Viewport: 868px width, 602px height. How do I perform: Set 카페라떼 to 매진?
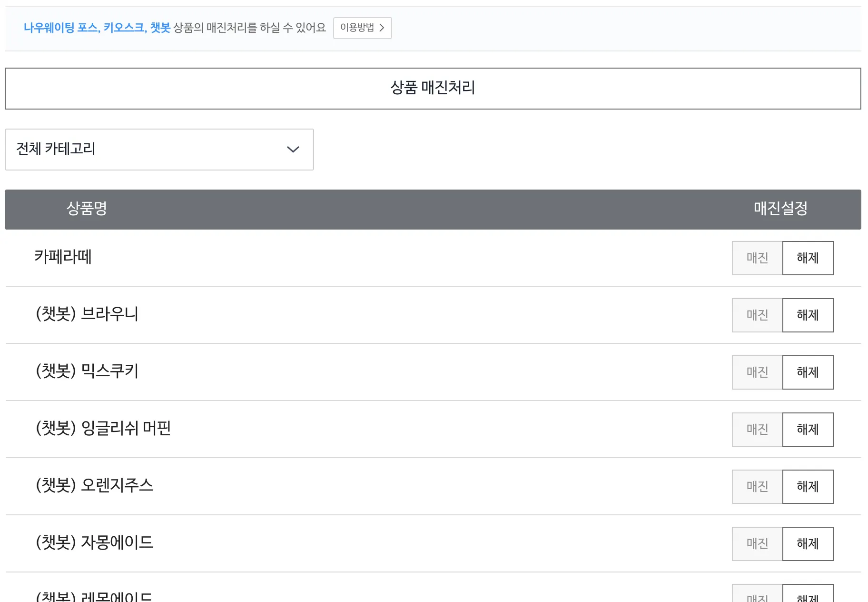(x=757, y=258)
